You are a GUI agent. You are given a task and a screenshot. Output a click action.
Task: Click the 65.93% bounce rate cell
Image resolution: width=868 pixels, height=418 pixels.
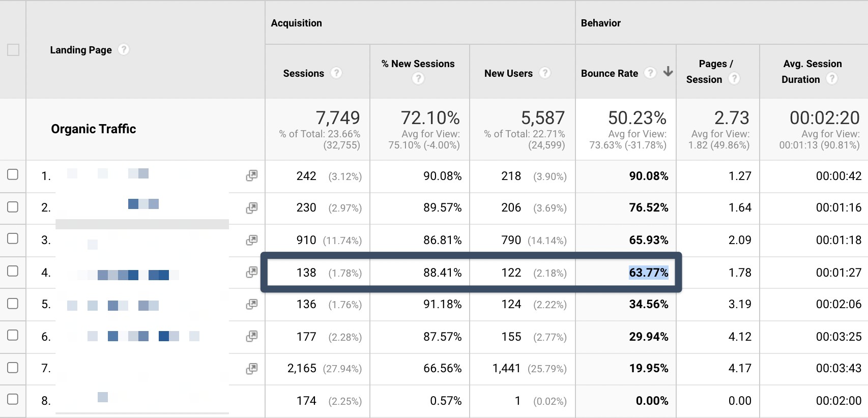tap(649, 240)
